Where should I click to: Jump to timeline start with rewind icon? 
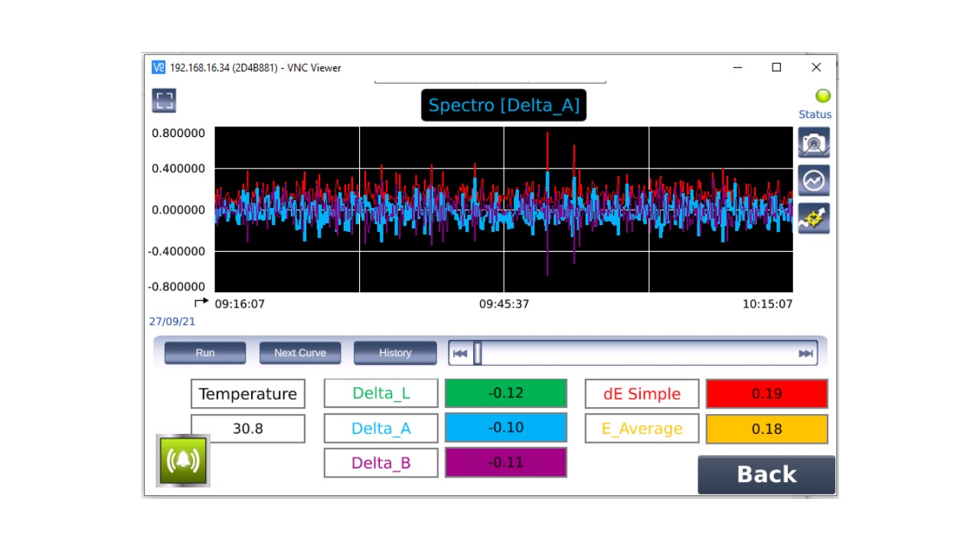click(x=460, y=354)
